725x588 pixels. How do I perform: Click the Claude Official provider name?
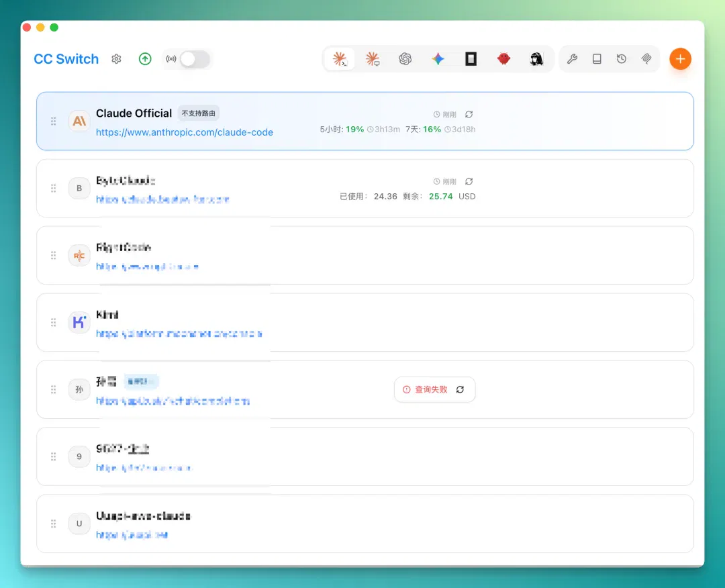click(134, 113)
